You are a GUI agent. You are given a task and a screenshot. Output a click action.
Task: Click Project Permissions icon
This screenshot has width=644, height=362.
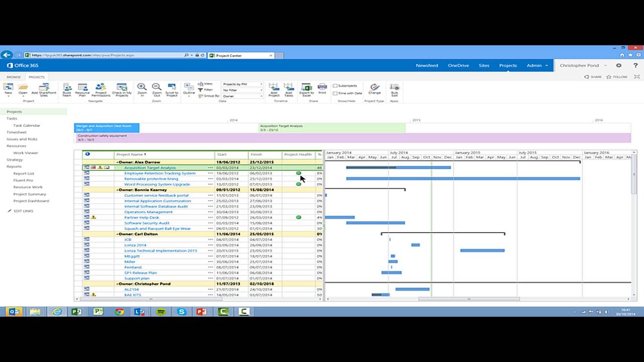pos(101,90)
